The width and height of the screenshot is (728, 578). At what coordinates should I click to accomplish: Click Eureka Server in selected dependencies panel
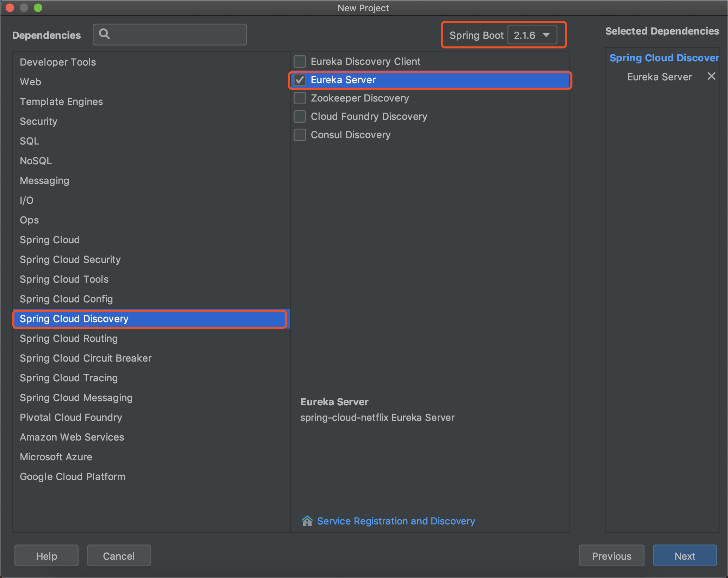pyautogui.click(x=660, y=77)
